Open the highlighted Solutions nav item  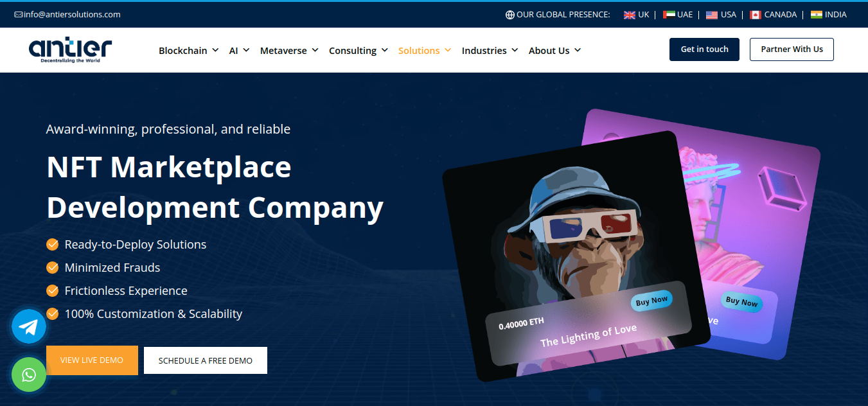pos(419,50)
